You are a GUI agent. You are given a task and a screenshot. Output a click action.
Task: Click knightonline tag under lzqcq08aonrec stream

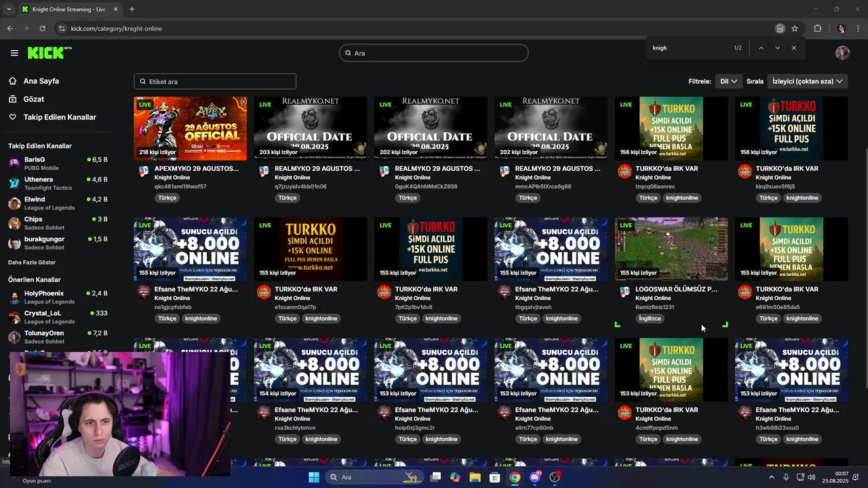682,198
